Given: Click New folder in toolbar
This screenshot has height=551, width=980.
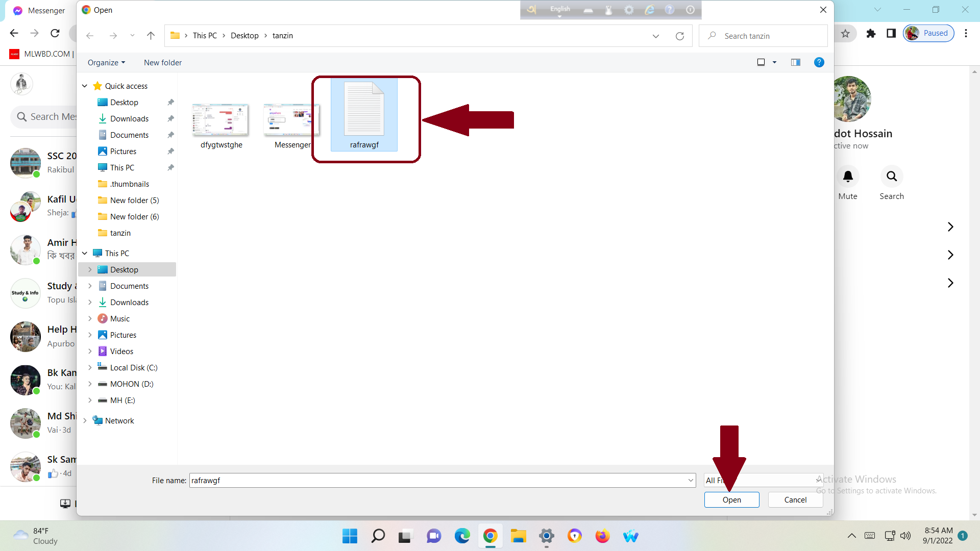Looking at the screenshot, I should coord(163,63).
